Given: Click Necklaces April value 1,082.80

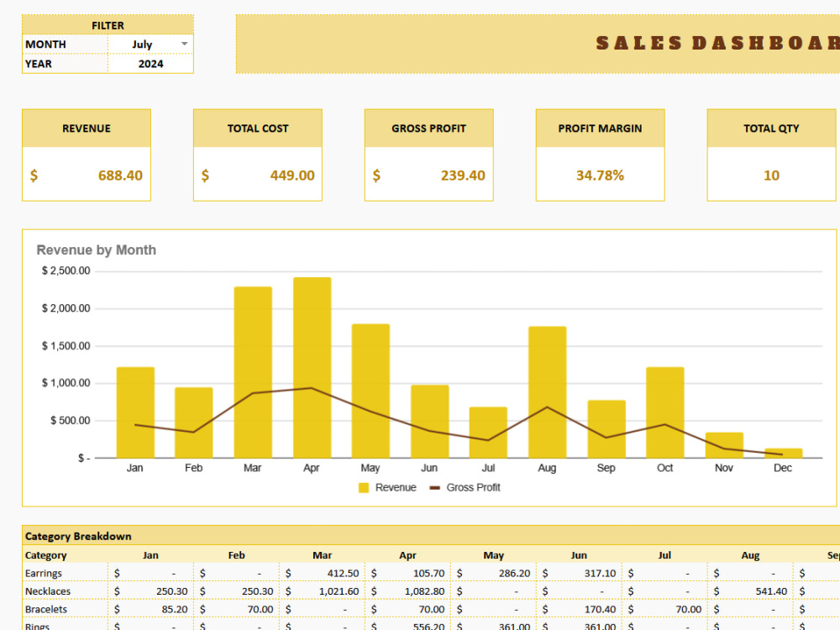Looking at the screenshot, I should click(425, 591).
